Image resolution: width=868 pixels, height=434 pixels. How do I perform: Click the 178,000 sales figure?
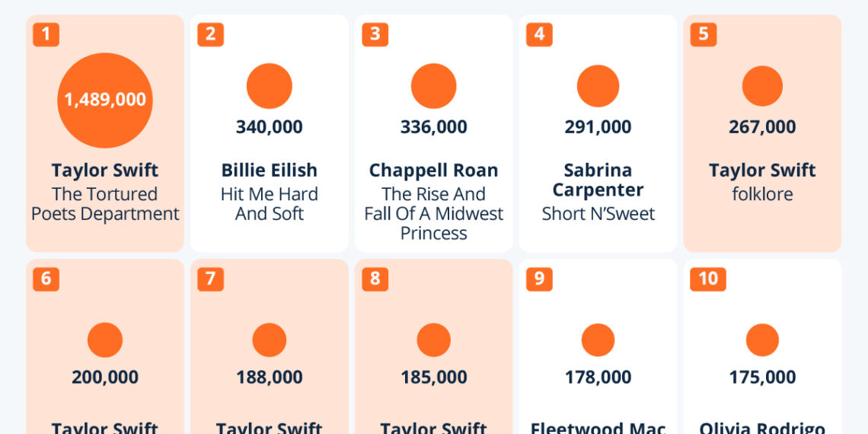point(598,377)
